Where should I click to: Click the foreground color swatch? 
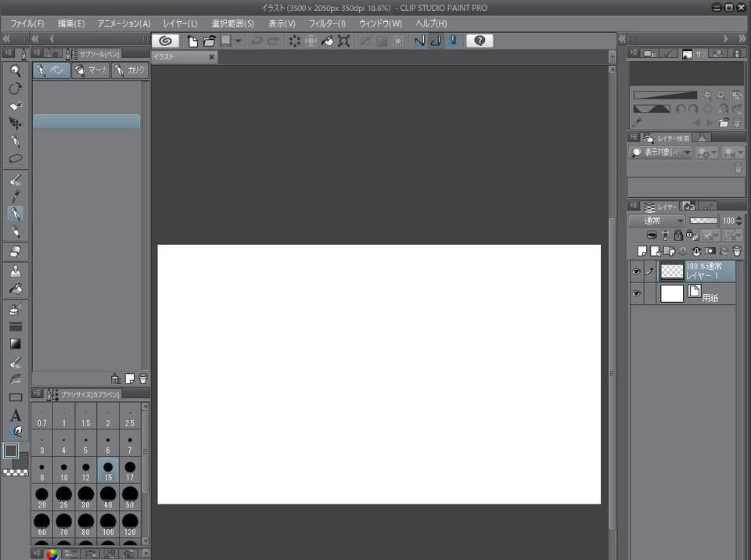11,451
